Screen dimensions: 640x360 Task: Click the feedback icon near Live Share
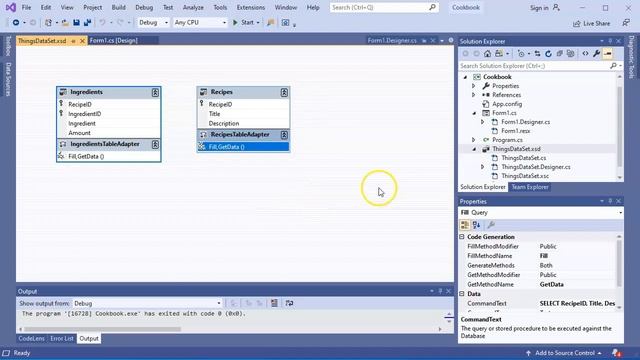(626, 23)
